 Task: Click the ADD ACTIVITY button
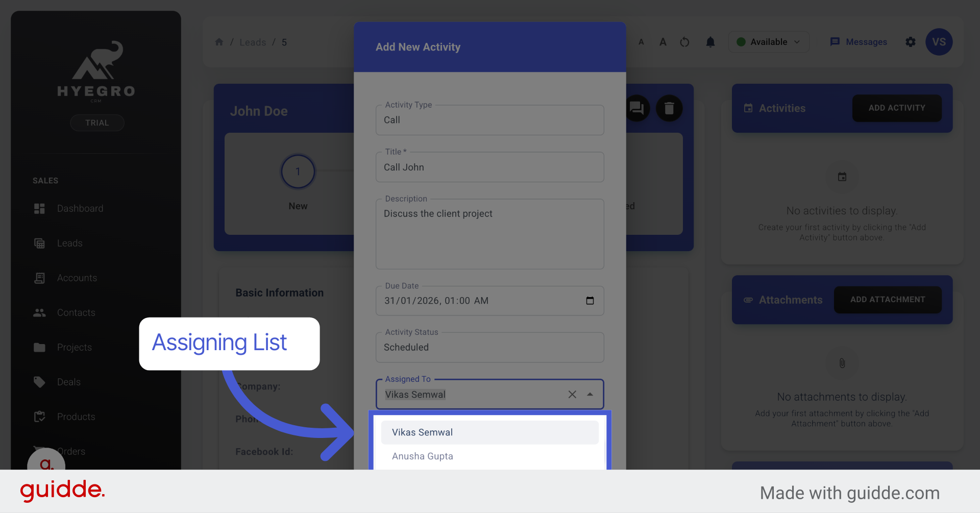(896, 108)
